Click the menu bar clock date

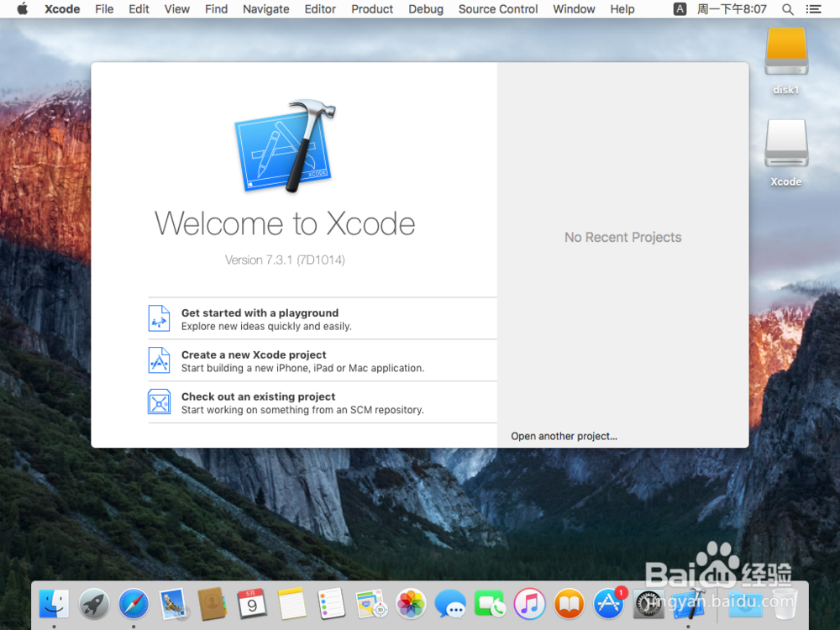click(x=732, y=9)
